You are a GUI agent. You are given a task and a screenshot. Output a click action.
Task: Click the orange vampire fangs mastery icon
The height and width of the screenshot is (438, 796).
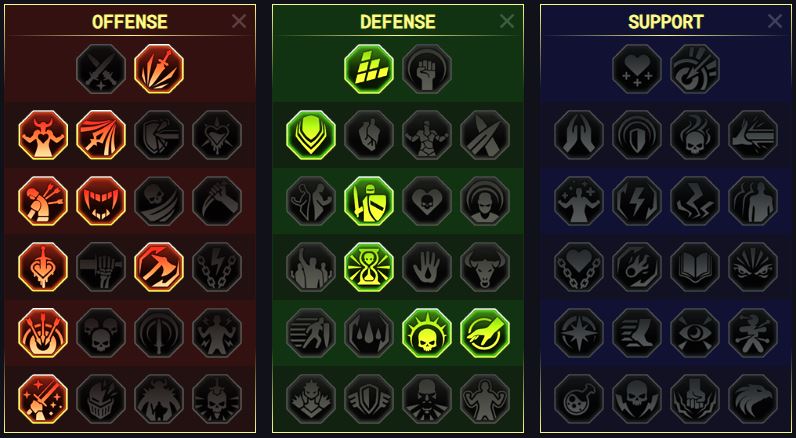(101, 201)
